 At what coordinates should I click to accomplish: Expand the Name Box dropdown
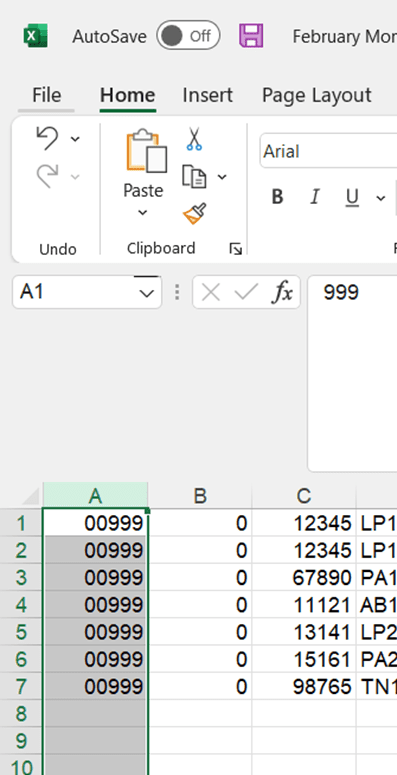coord(146,293)
